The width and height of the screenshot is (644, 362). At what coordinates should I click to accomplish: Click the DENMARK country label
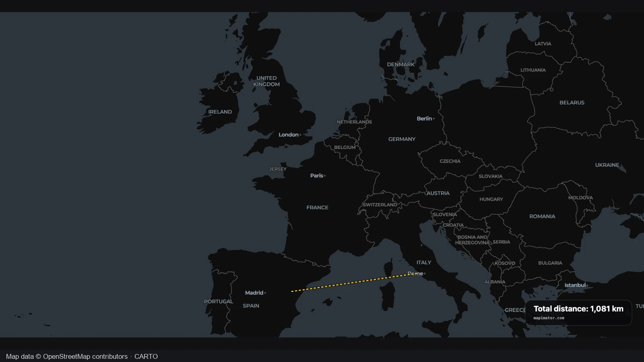[400, 64]
